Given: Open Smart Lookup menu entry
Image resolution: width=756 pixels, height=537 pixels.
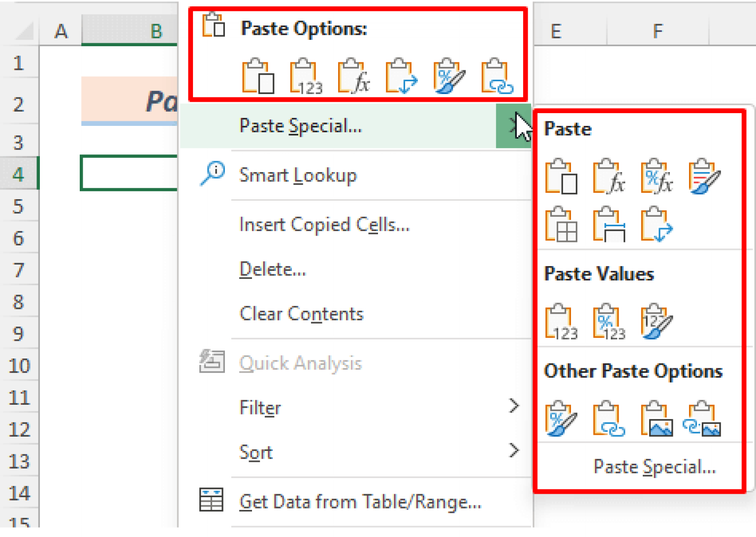Looking at the screenshot, I should click(x=356, y=175).
